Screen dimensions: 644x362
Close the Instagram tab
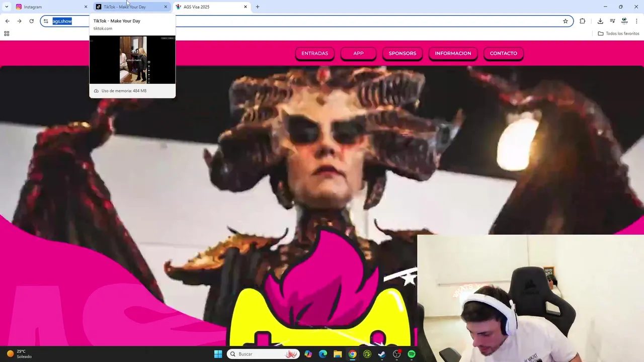click(x=86, y=7)
